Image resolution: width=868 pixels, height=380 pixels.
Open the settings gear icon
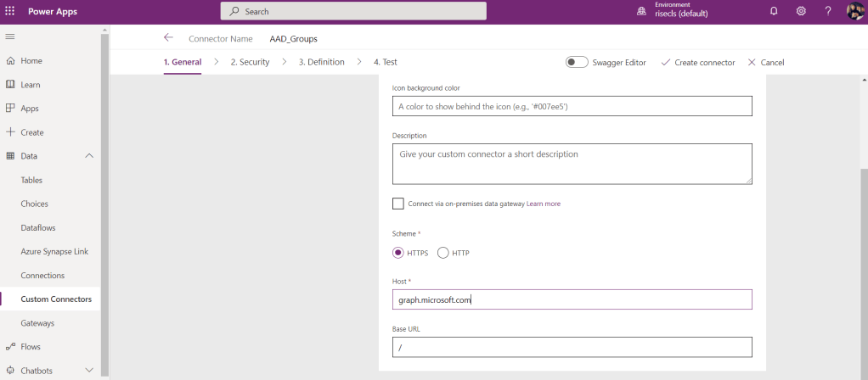tap(801, 11)
